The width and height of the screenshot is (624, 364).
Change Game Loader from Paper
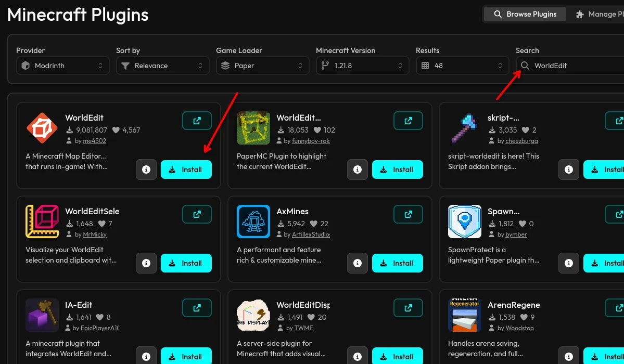[x=263, y=66]
